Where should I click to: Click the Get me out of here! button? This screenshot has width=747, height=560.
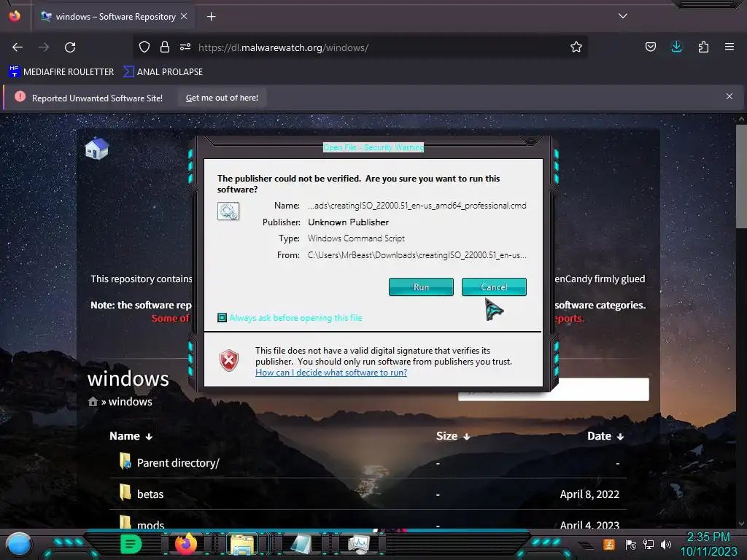222,98
